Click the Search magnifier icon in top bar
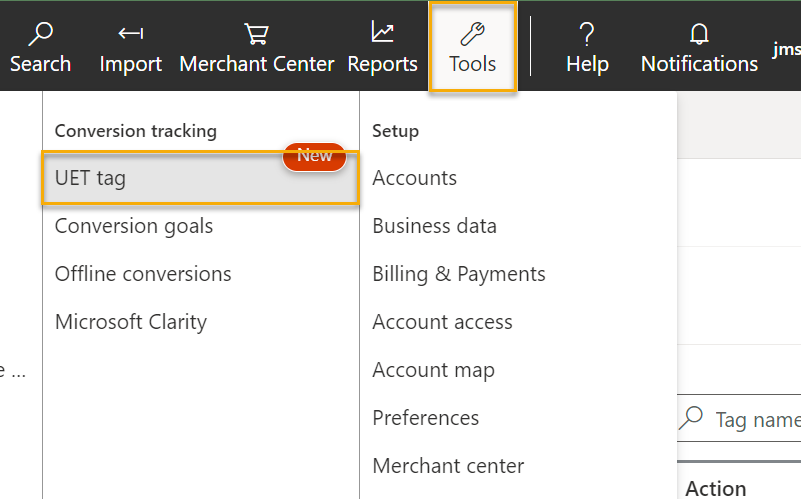The width and height of the screenshot is (801, 499). (41, 34)
